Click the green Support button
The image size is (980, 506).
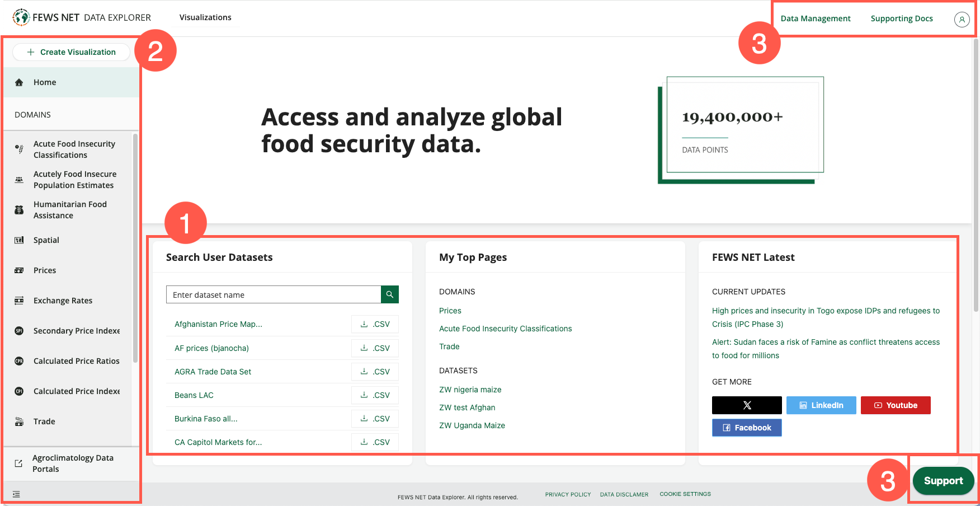[x=943, y=480]
